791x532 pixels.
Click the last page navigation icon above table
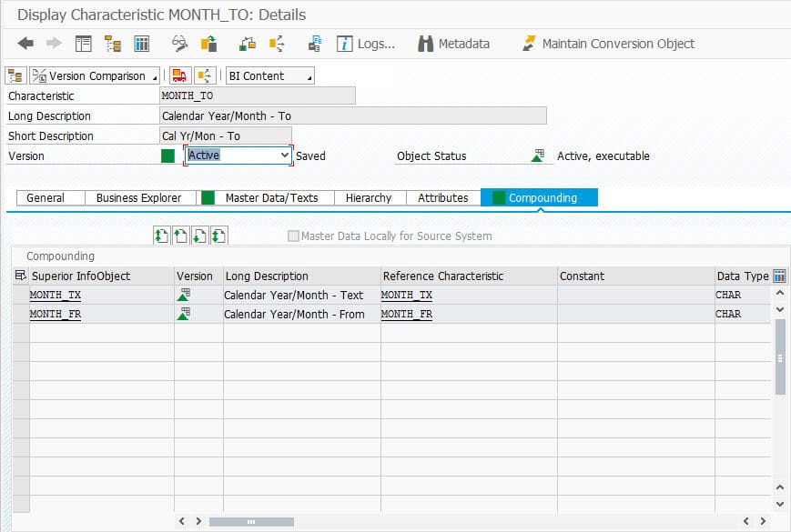pyautogui.click(x=218, y=236)
